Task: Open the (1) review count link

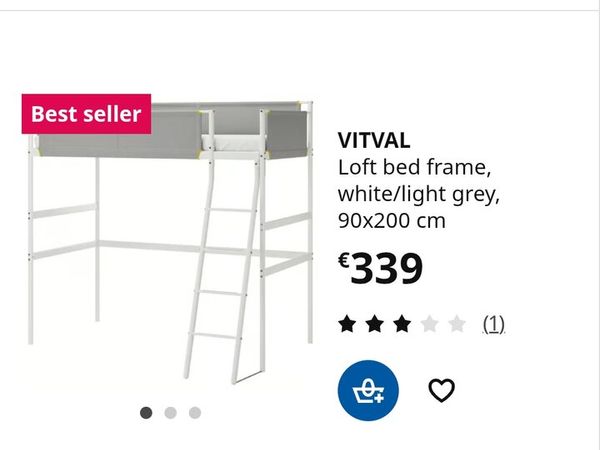Action: coord(494,324)
